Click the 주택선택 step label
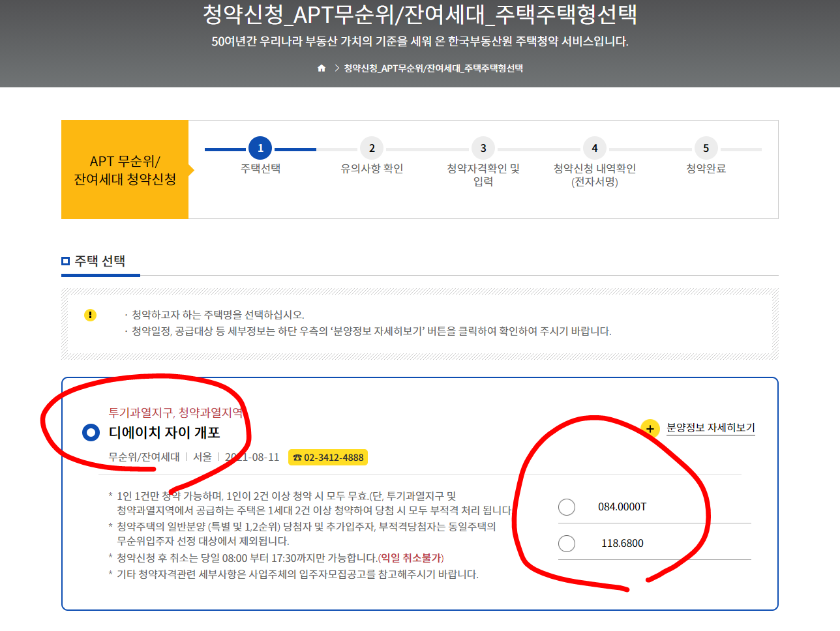 point(260,168)
